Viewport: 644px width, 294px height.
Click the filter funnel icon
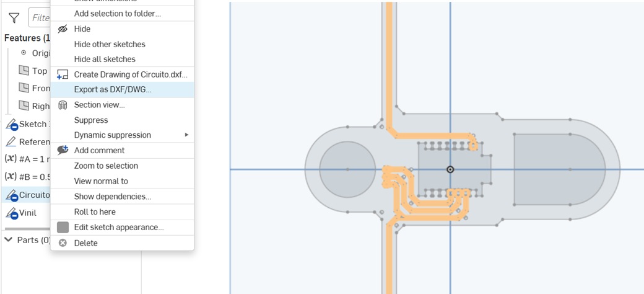click(x=14, y=18)
